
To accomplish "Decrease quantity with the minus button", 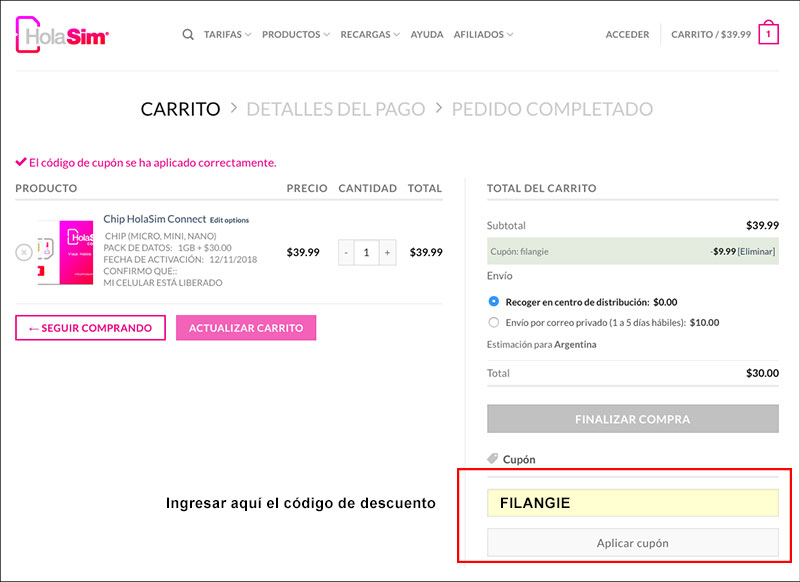I will click(346, 252).
